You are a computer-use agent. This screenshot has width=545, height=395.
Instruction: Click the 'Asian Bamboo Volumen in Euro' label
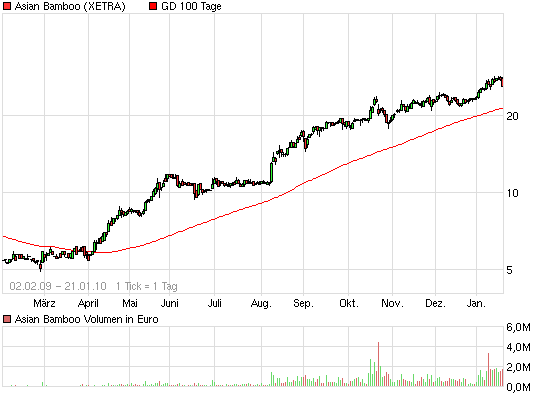[87, 319]
